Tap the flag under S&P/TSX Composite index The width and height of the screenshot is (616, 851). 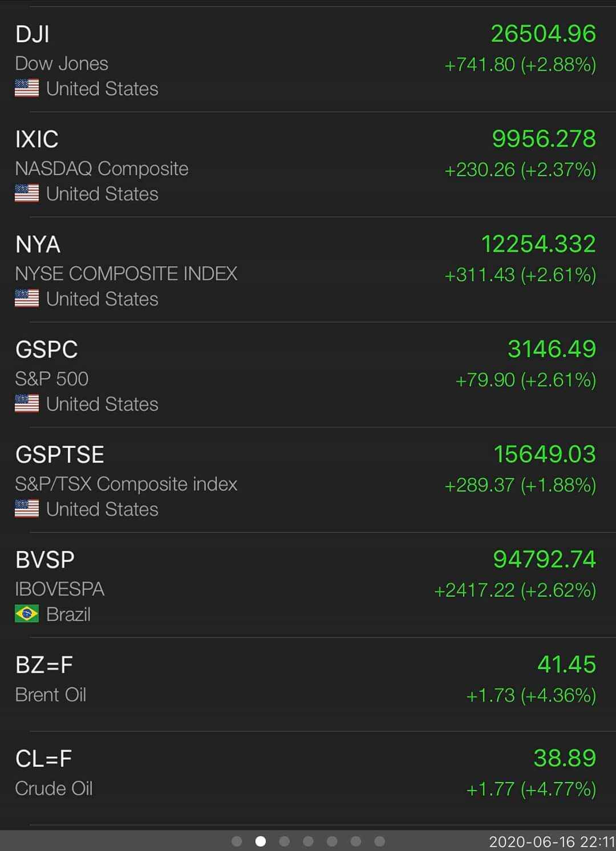pos(27,508)
